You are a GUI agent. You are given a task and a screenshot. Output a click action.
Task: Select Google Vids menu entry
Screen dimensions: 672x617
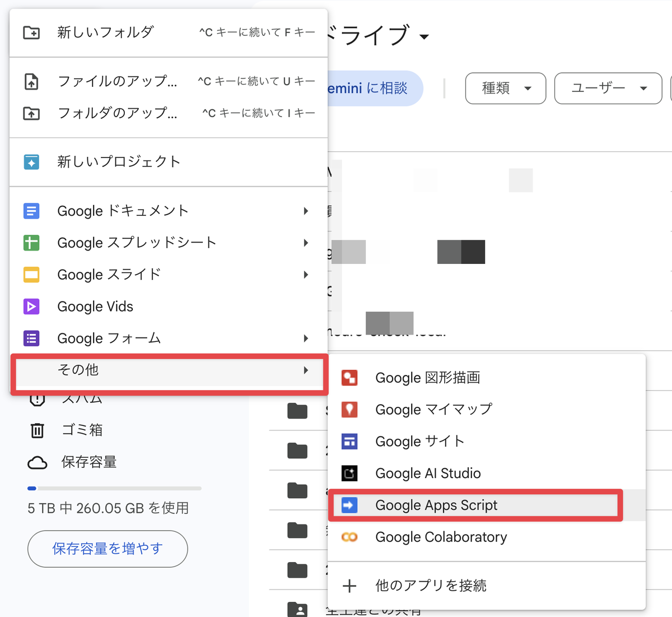point(169,307)
